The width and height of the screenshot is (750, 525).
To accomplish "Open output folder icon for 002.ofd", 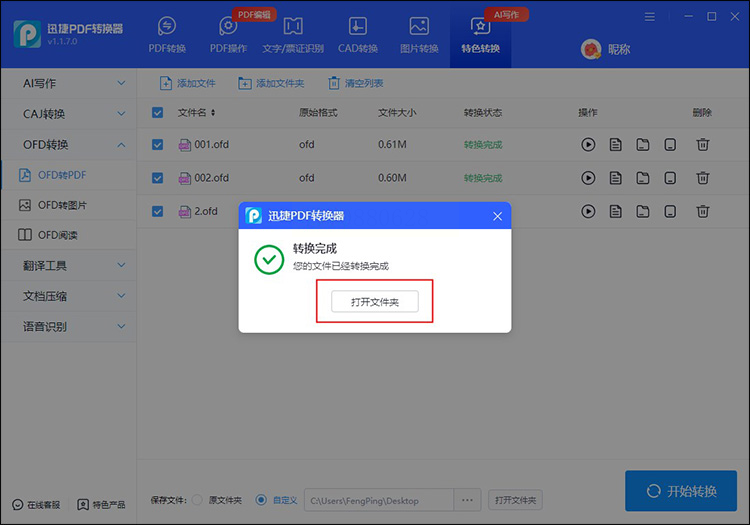I will [643, 178].
